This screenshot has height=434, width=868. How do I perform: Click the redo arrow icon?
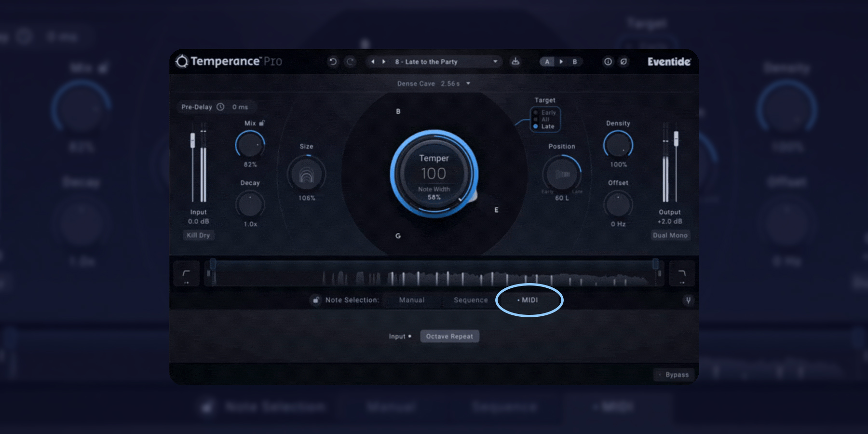tap(350, 61)
